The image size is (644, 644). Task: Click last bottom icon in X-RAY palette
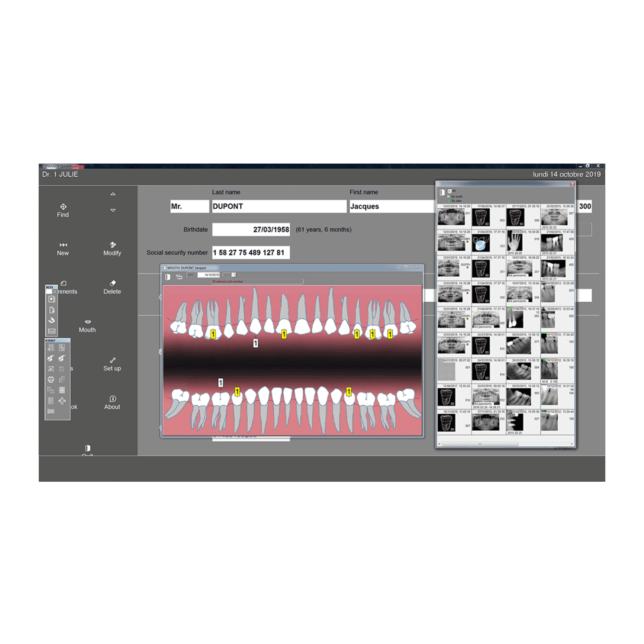[x=51, y=411]
